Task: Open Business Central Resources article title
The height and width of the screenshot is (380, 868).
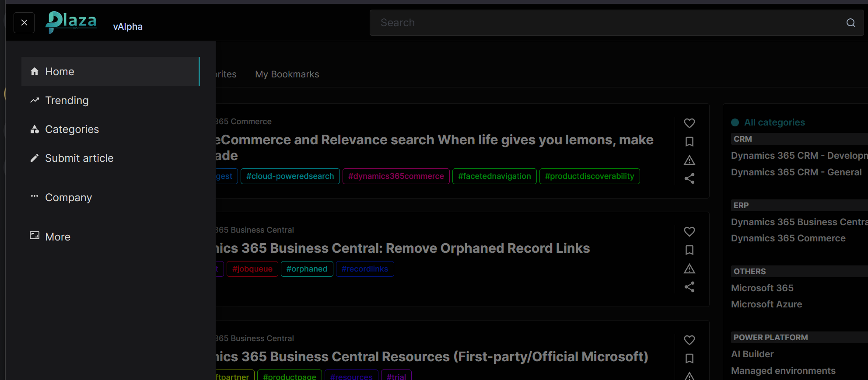Action: (x=432, y=357)
